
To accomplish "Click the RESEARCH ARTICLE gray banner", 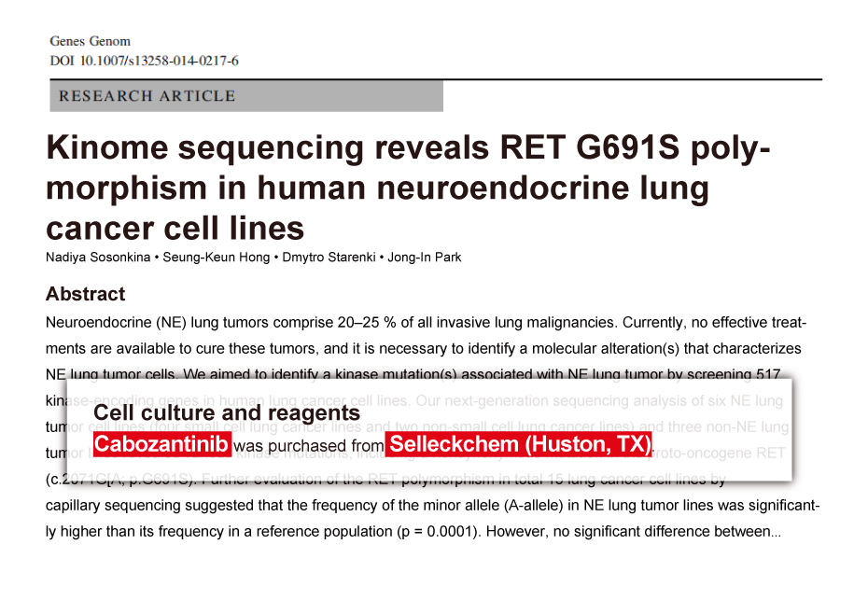I will click(245, 96).
